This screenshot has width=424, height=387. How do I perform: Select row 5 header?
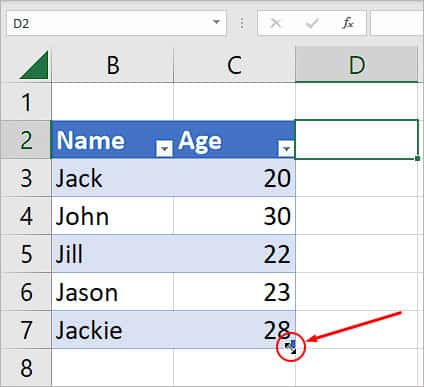(26, 254)
